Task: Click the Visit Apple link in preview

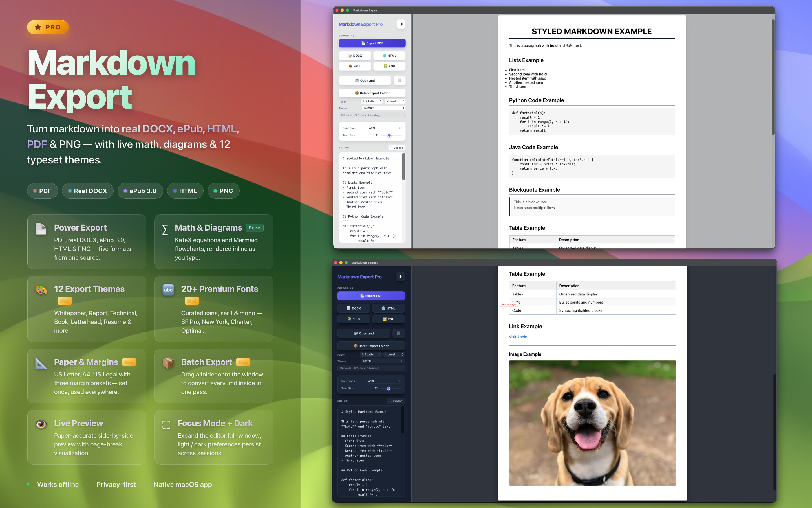Action: coord(518,337)
